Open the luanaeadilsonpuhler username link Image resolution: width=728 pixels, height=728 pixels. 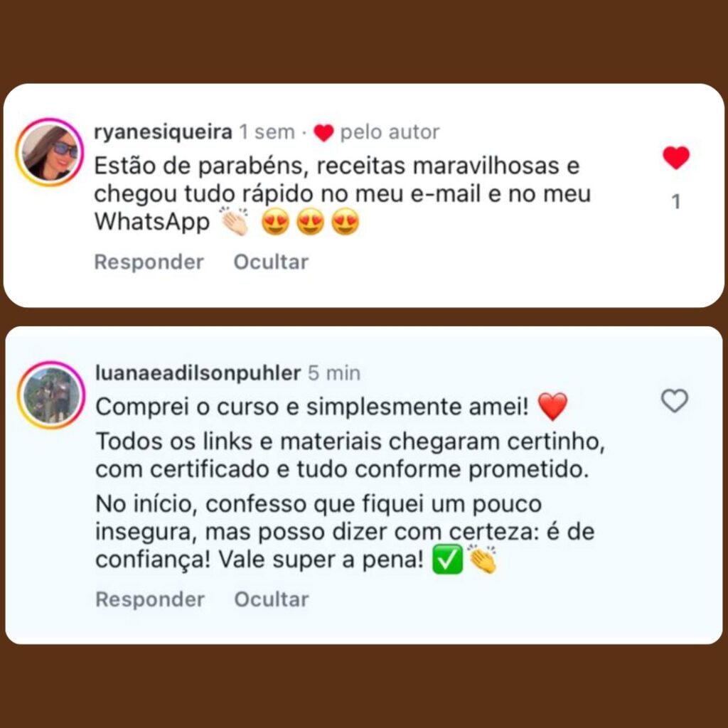tap(198, 373)
